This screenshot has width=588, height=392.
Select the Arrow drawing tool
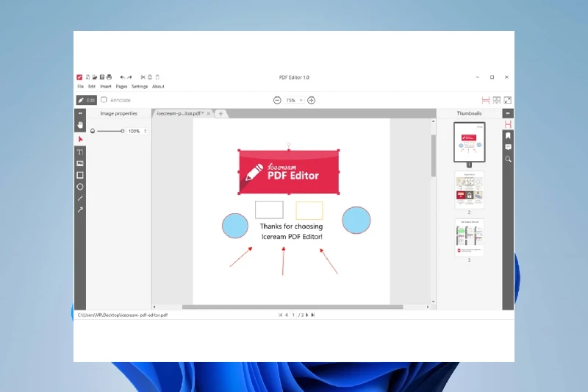click(80, 210)
